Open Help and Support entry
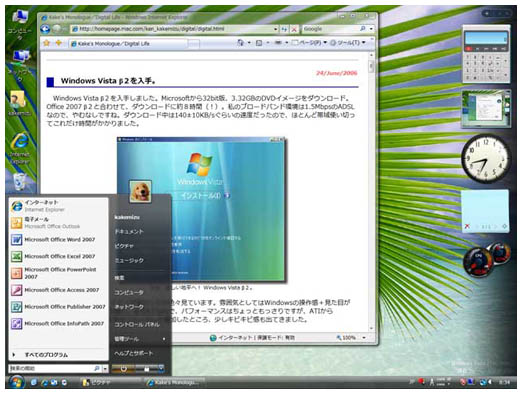The image size is (522, 394). pyautogui.click(x=133, y=353)
